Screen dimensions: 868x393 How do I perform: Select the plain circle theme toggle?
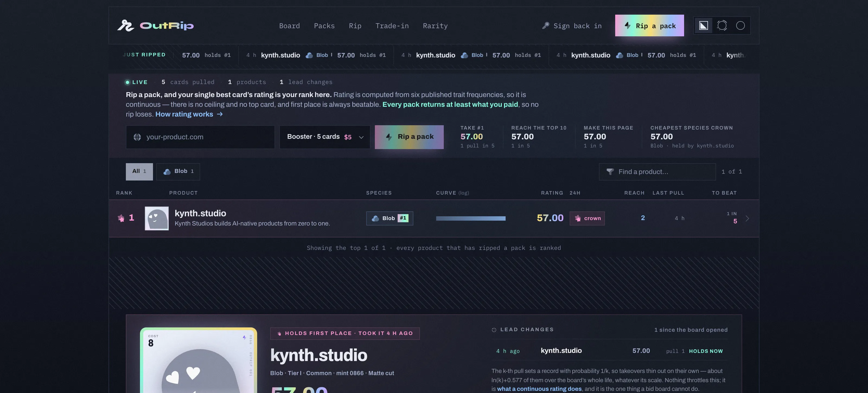(740, 25)
